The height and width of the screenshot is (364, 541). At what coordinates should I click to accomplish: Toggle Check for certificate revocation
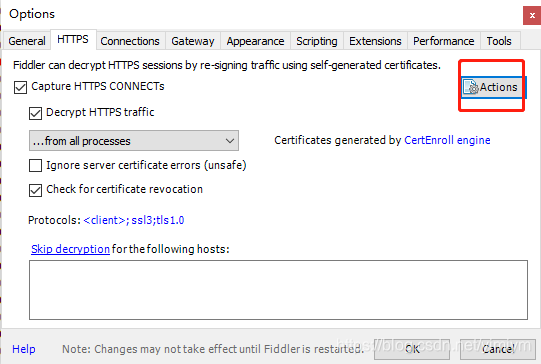36,190
